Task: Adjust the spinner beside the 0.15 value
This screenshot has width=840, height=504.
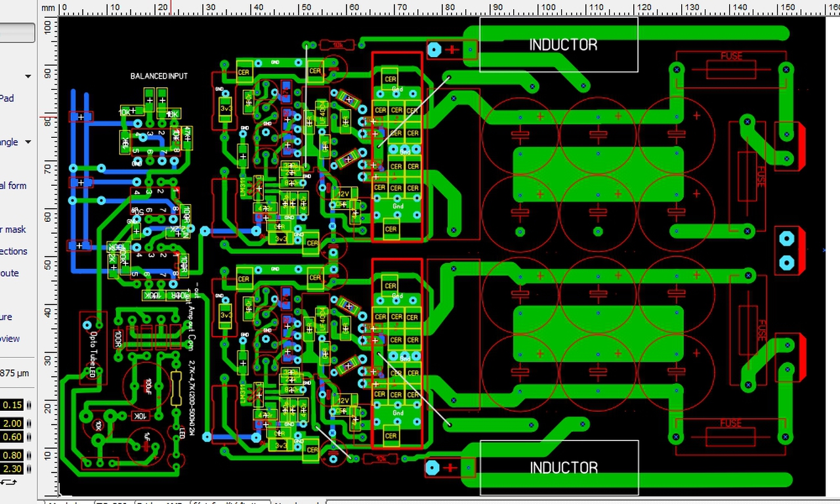Action: click(30, 405)
